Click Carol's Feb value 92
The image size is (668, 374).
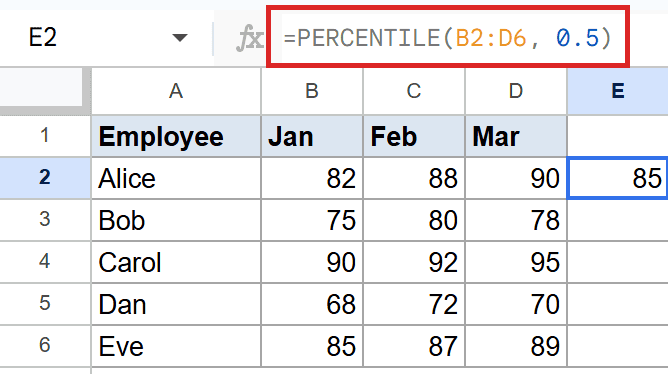pyautogui.click(x=414, y=262)
